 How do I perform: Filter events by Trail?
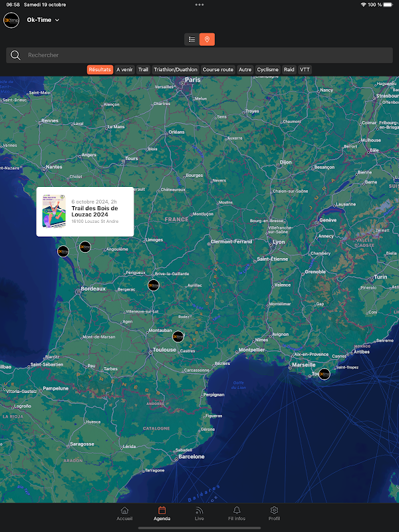click(x=143, y=70)
